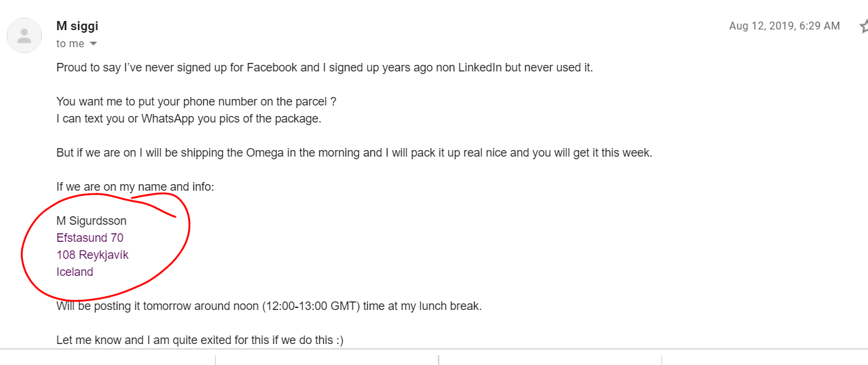Click the sender name 'M siggi'

tap(77, 26)
